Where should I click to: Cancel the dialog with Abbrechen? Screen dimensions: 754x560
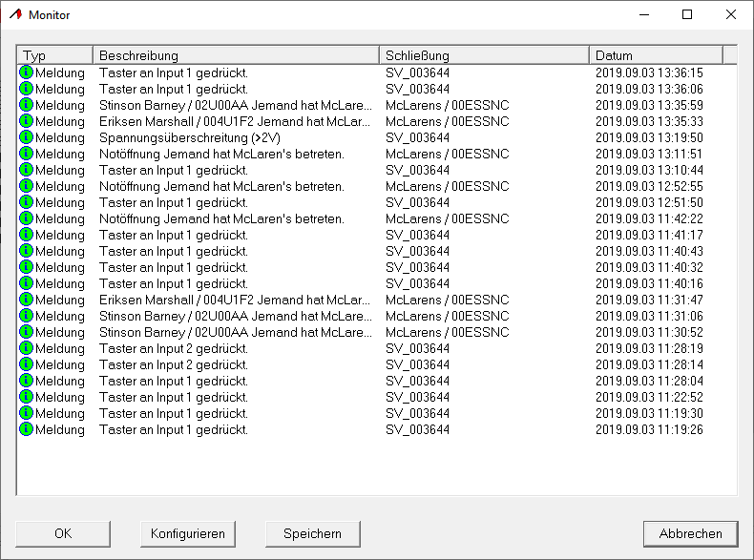[690, 533]
